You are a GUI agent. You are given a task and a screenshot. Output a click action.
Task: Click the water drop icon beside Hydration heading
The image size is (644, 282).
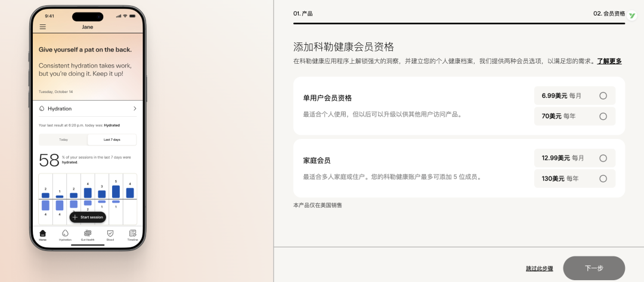(x=42, y=109)
